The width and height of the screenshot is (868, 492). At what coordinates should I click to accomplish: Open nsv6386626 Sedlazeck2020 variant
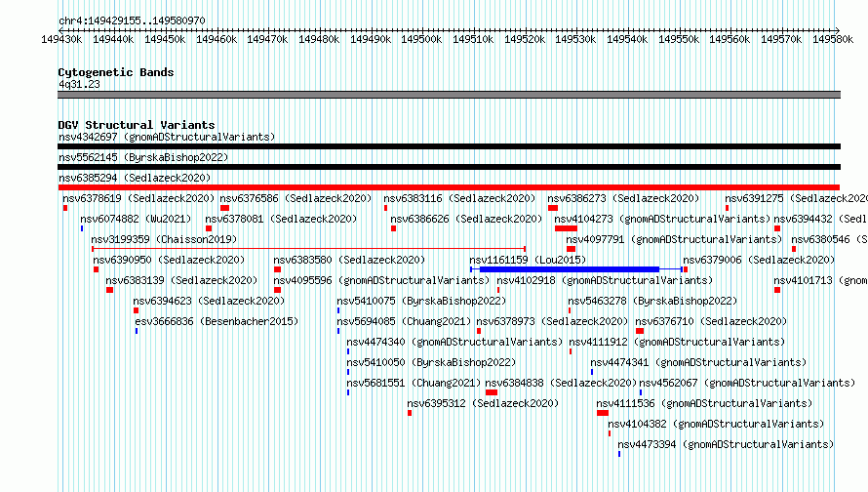click(x=466, y=219)
